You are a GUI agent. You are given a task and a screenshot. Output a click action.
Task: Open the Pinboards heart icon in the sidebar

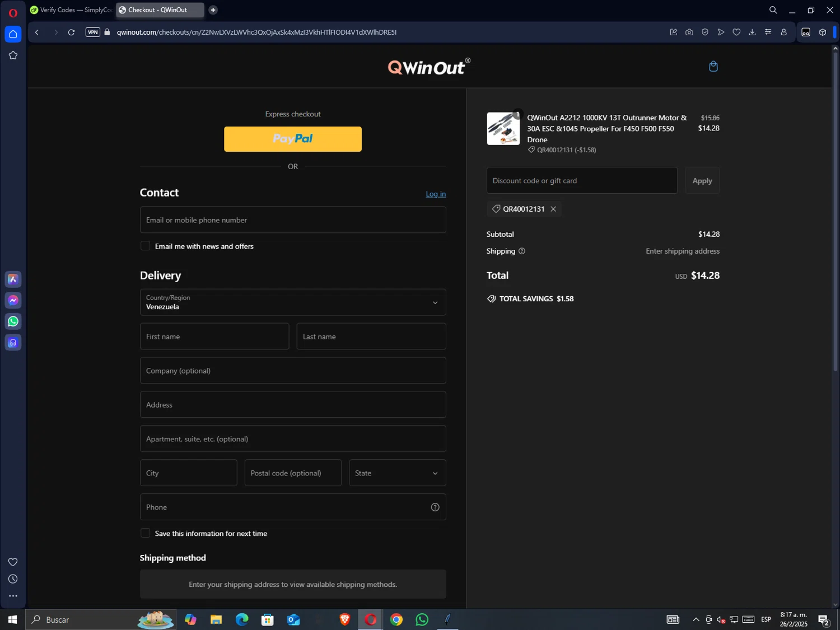click(x=13, y=562)
